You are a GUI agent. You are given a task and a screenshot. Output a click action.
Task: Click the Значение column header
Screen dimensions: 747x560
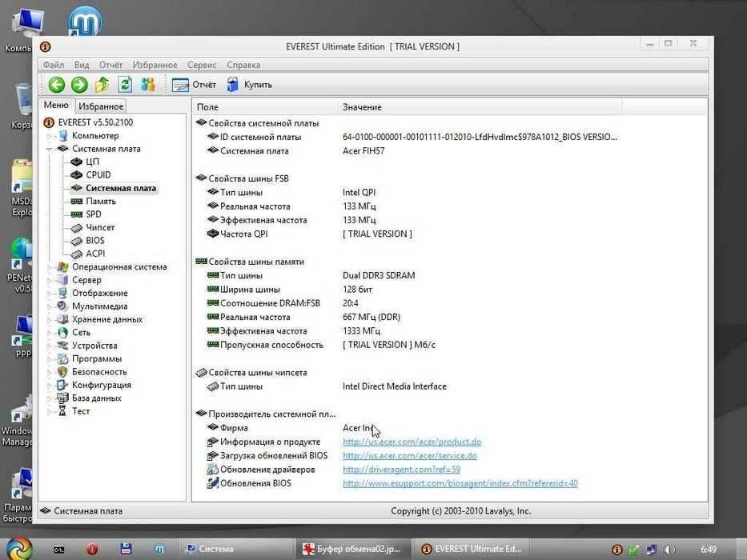480,107
